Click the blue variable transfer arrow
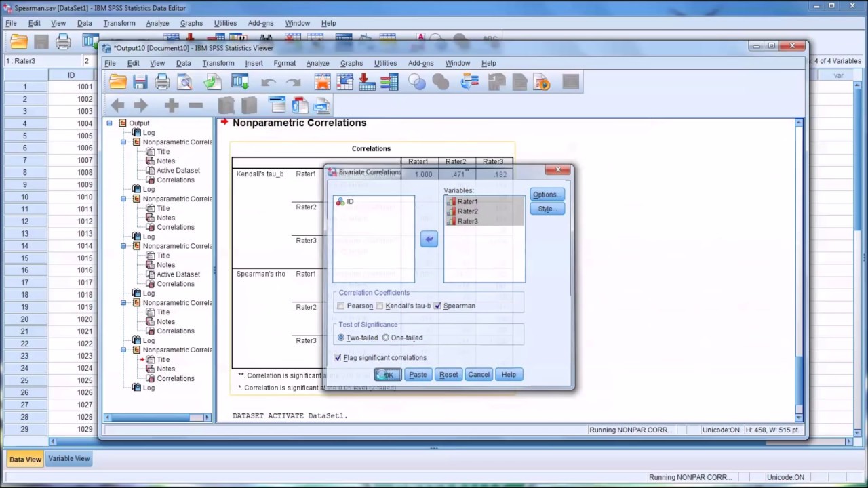The height and width of the screenshot is (488, 868). 429,239
